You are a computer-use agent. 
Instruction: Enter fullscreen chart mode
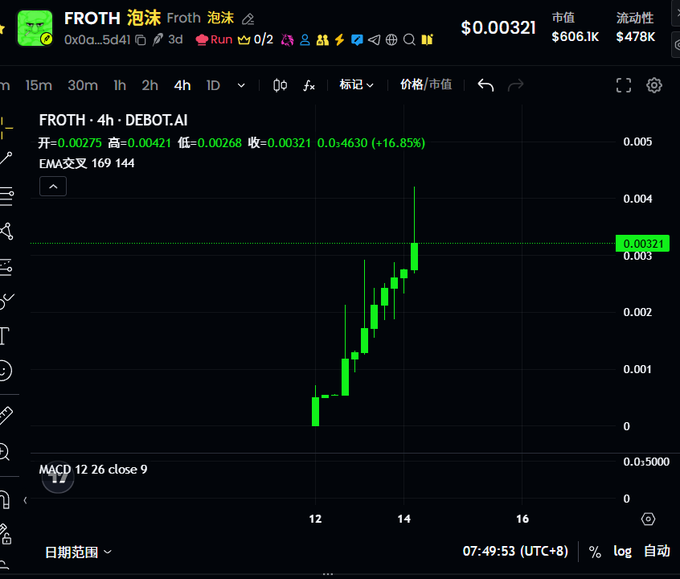click(x=624, y=85)
